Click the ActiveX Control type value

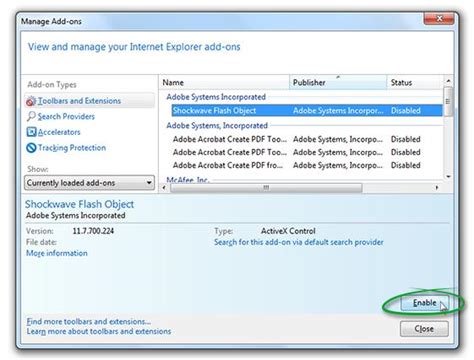click(288, 231)
